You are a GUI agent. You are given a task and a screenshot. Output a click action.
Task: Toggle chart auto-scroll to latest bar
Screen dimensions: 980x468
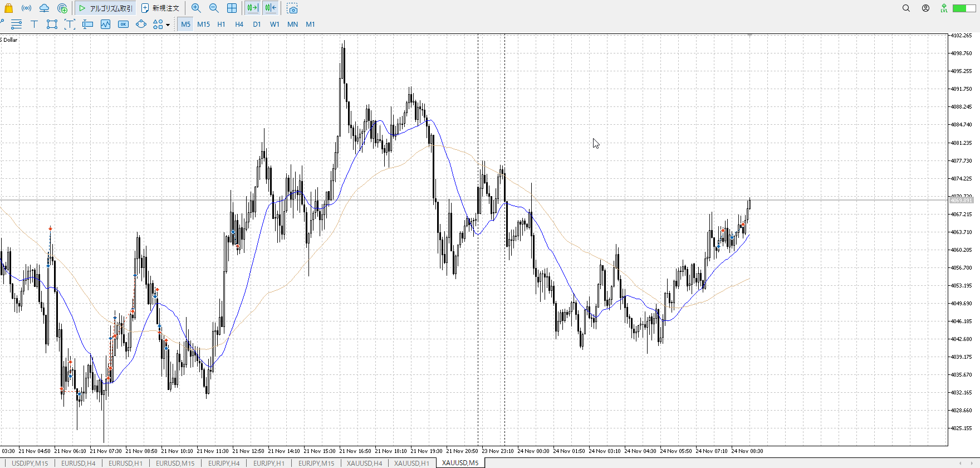point(253,8)
